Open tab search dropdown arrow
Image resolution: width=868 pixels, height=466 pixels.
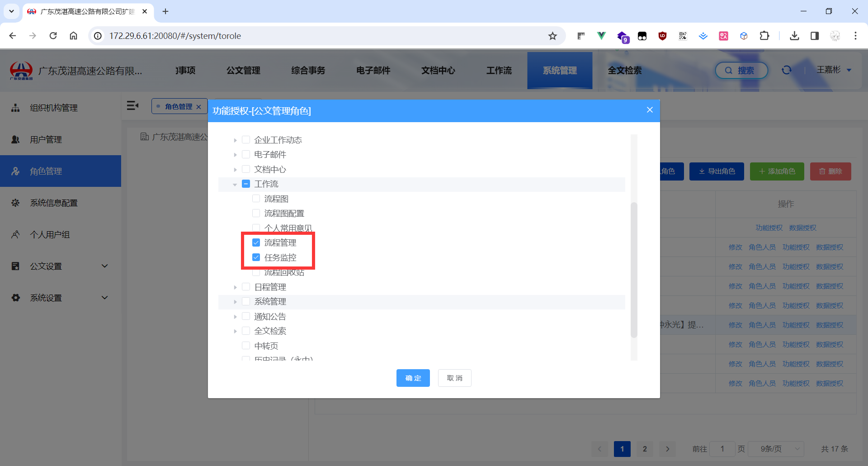pos(11,11)
